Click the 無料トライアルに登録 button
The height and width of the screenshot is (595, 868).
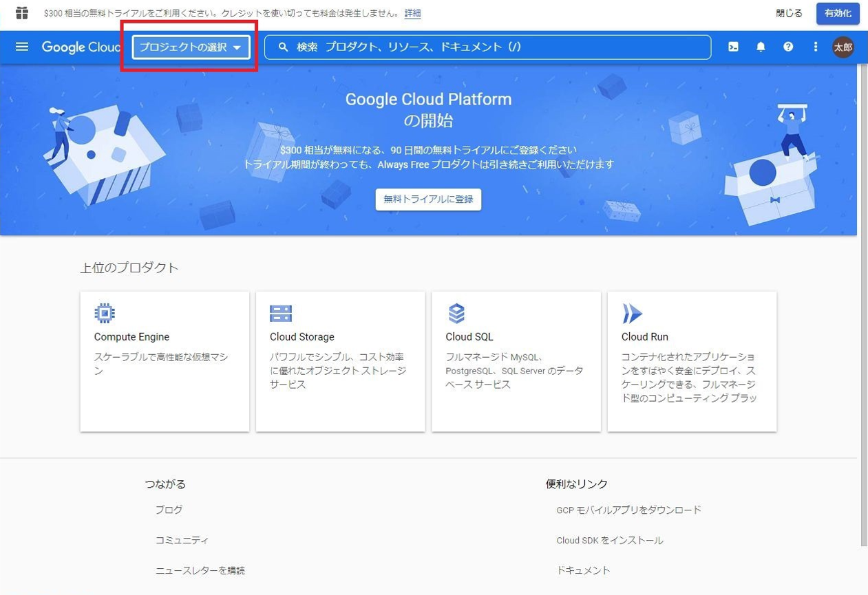[x=428, y=199]
